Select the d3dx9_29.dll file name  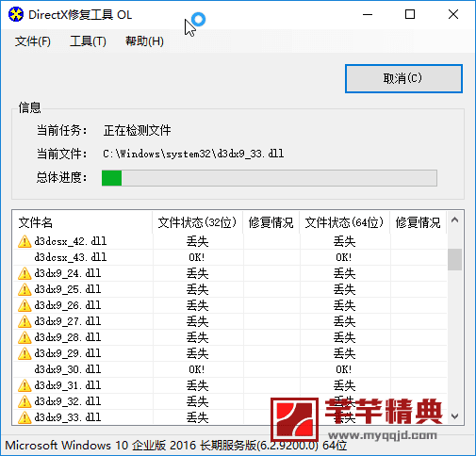coord(68,353)
